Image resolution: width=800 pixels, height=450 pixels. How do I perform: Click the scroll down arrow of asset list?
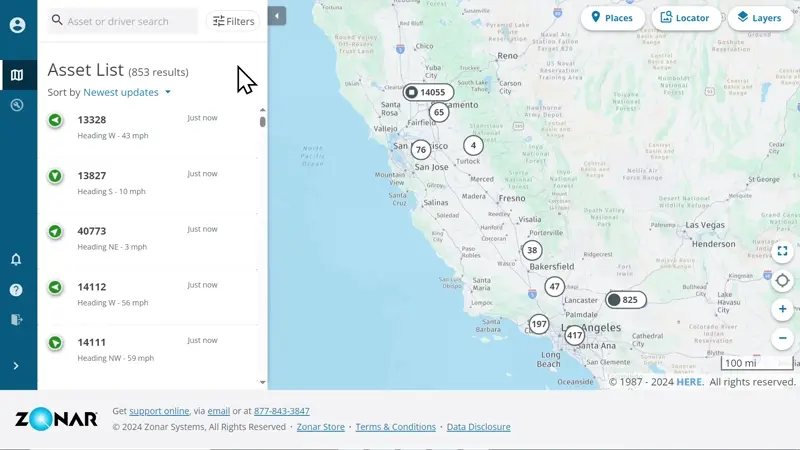263,382
